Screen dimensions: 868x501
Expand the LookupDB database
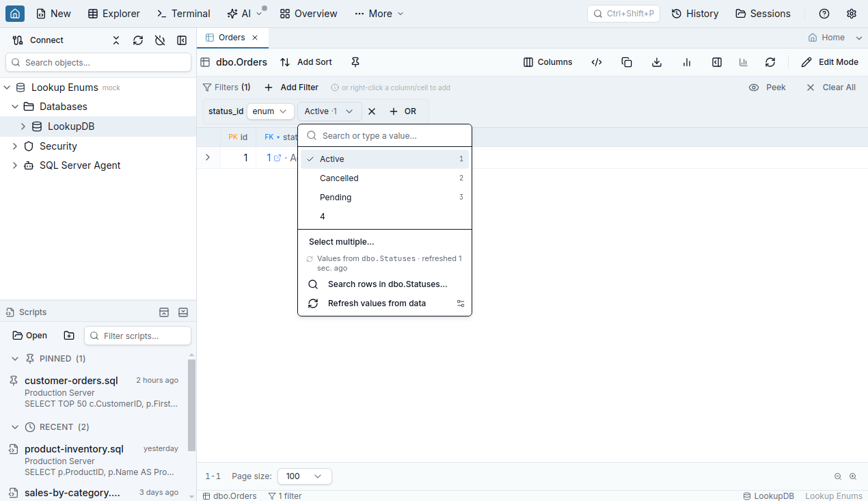pyautogui.click(x=23, y=126)
